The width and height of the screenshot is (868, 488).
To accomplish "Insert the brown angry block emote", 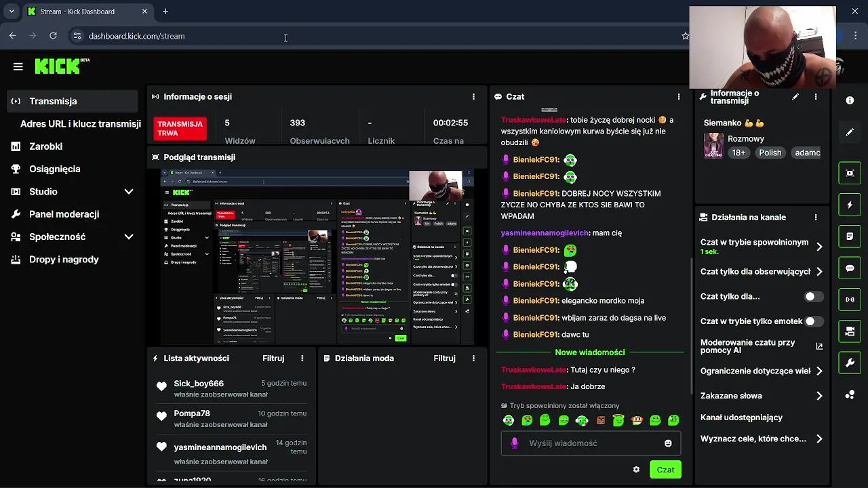I will 600,420.
